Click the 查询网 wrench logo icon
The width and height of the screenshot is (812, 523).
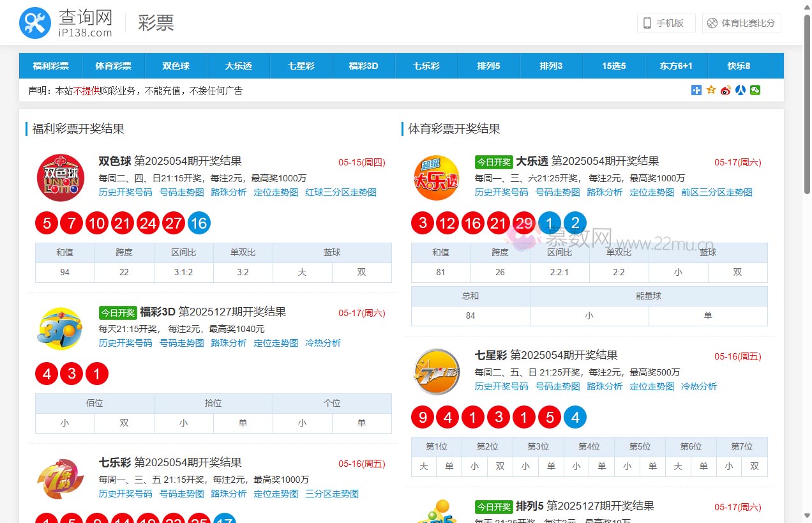(x=34, y=22)
